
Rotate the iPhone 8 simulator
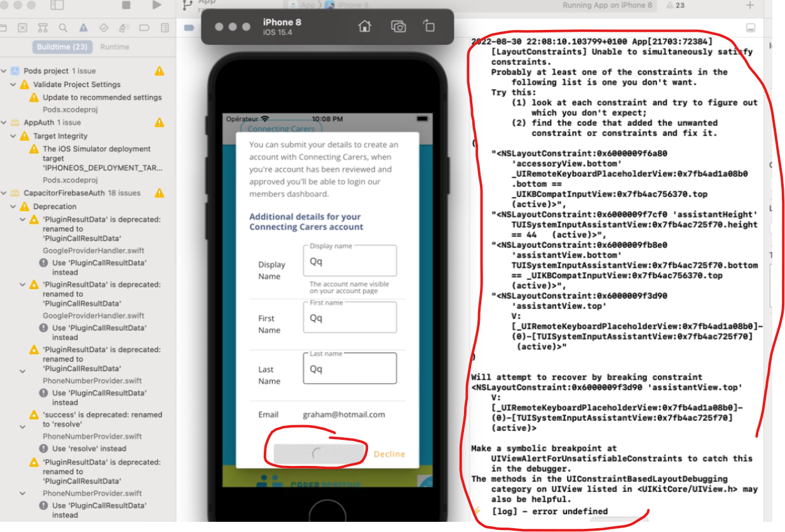429,26
